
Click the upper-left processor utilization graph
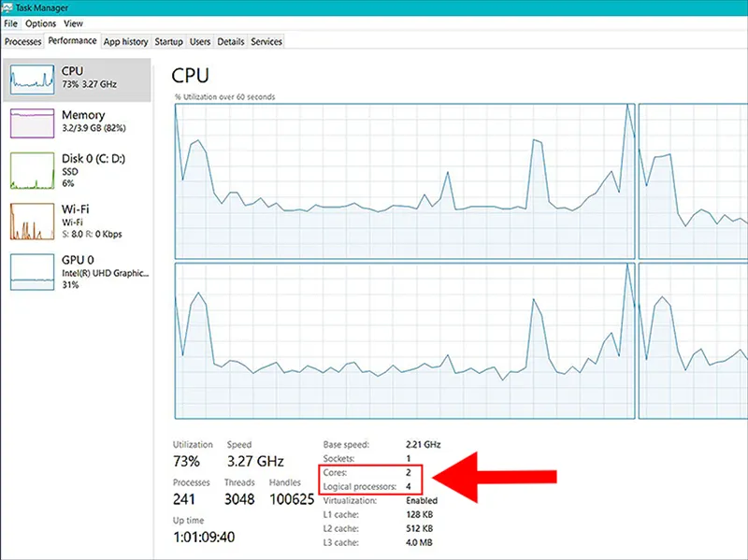(x=405, y=181)
